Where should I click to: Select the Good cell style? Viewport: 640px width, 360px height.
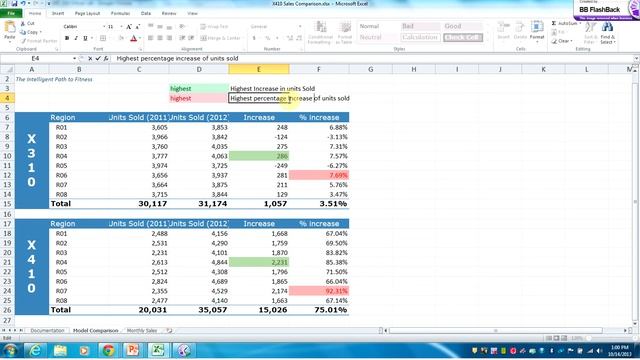[x=462, y=26]
